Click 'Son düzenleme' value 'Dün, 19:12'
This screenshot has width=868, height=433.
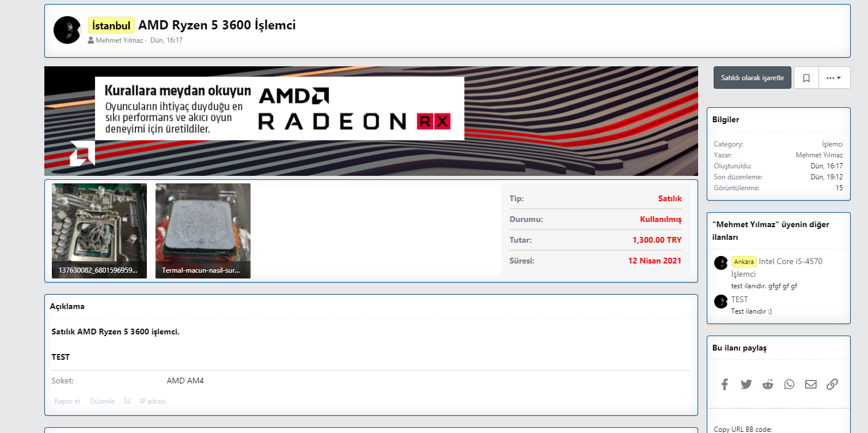tap(827, 177)
